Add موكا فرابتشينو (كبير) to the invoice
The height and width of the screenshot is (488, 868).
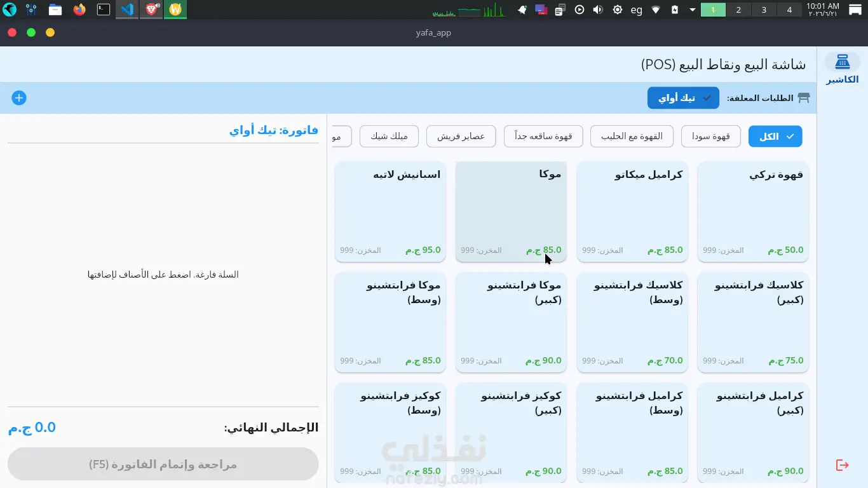point(511,322)
